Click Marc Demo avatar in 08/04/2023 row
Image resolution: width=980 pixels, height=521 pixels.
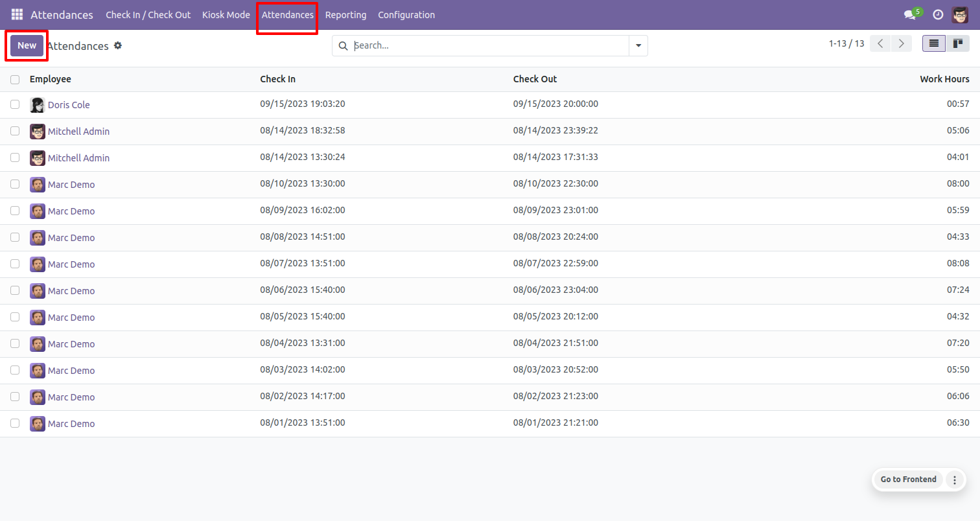38,344
